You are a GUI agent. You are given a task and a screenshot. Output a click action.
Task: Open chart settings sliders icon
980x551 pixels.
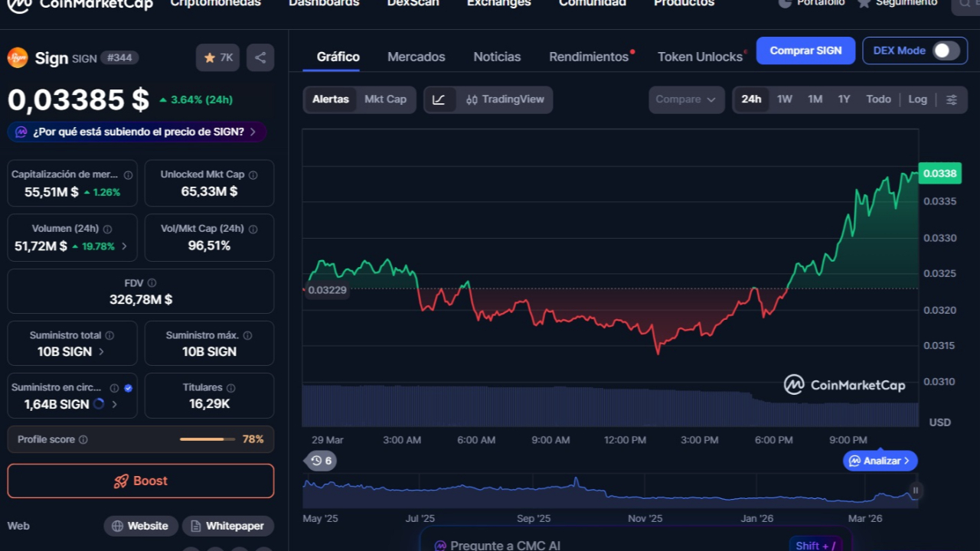pyautogui.click(x=952, y=99)
